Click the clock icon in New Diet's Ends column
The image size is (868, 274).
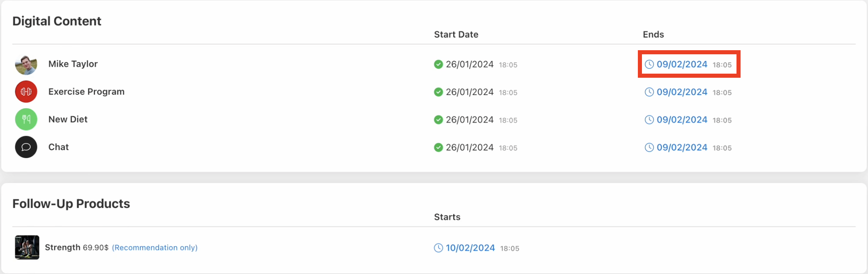(649, 120)
